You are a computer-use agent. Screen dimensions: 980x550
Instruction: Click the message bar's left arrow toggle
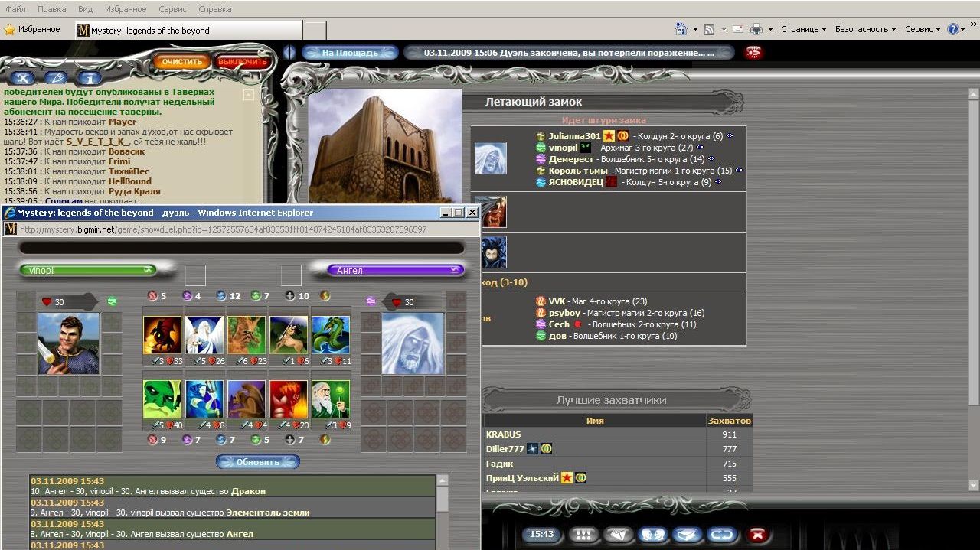click(x=289, y=53)
